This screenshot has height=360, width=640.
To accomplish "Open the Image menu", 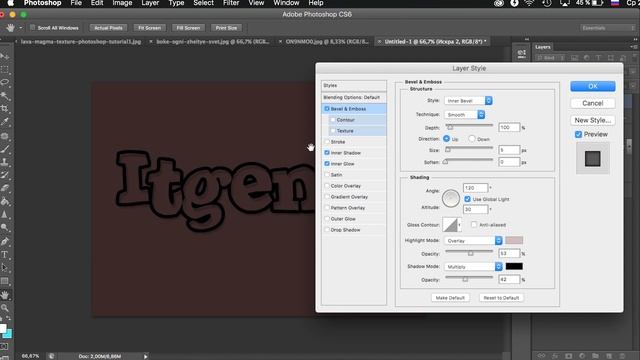I will pos(122,3).
